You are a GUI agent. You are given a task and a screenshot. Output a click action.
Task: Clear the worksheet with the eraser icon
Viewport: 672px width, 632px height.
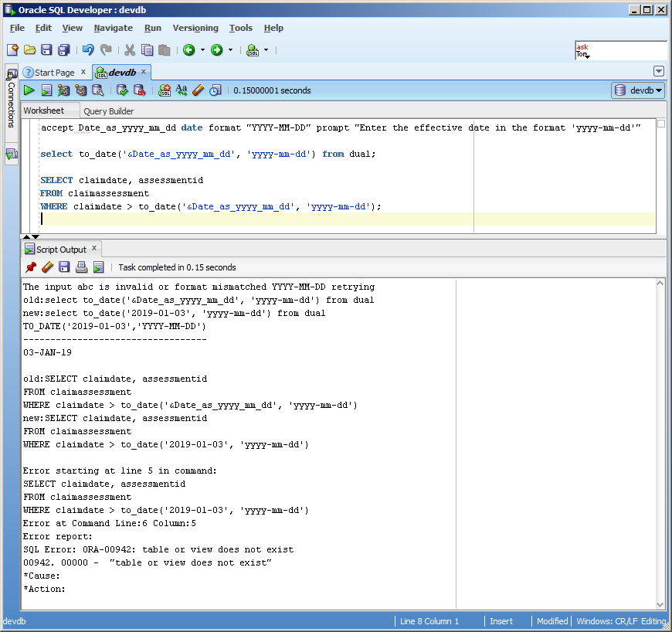click(x=199, y=90)
